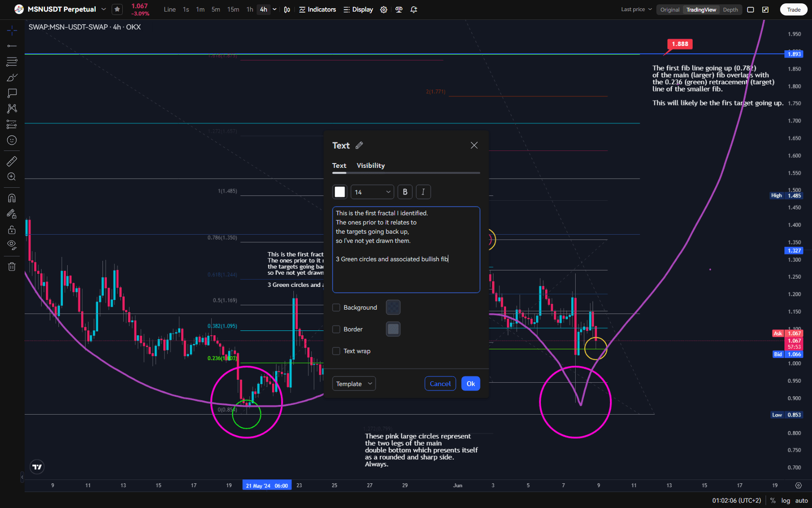This screenshot has height=508, width=812.
Task: Select the Line chart interval
Action: click(x=170, y=10)
